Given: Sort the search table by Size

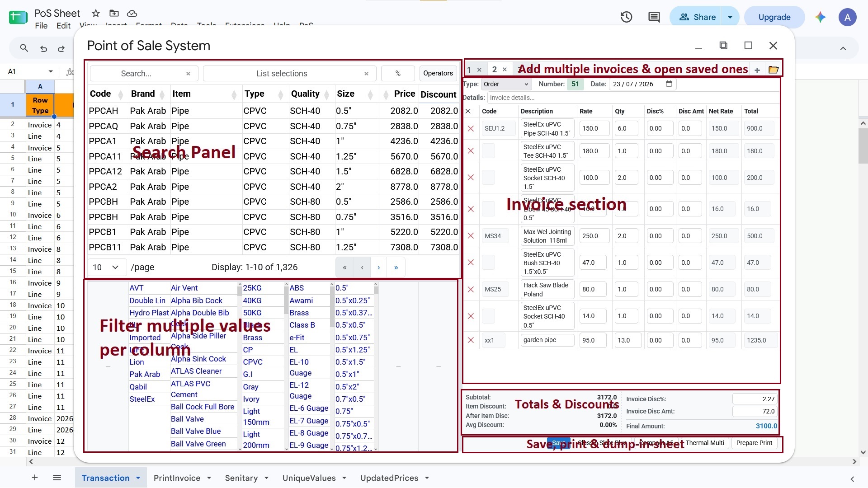Looking at the screenshot, I should click(x=370, y=95).
